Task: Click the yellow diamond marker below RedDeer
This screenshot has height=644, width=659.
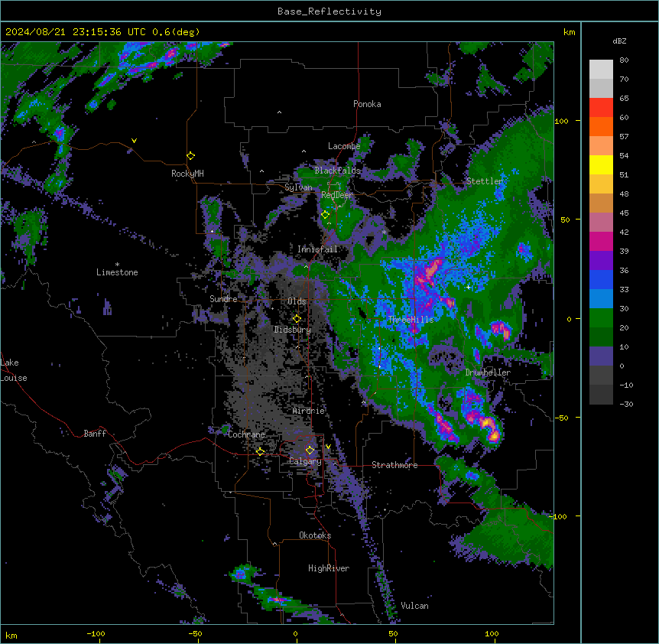Action: click(326, 215)
